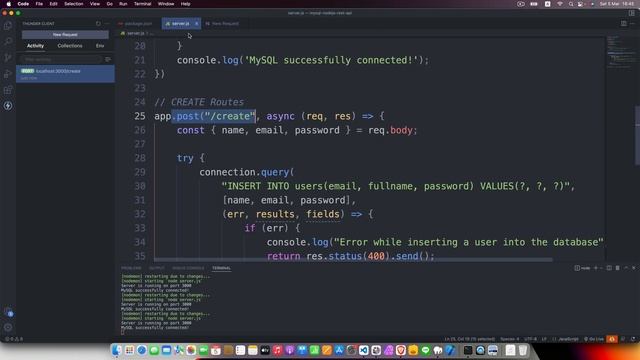This screenshot has height=360, width=640.
Task: Click the orange status bar icon
Action: click(x=611, y=339)
